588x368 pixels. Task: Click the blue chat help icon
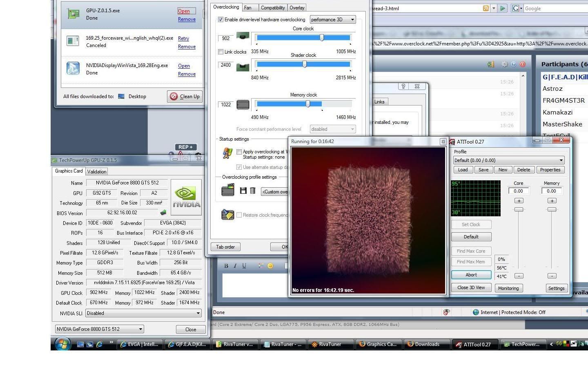click(514, 64)
